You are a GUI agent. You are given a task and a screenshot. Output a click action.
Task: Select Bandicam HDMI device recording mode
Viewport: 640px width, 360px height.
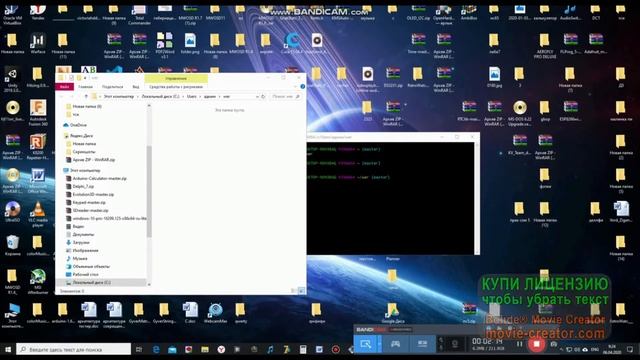(x=422, y=344)
